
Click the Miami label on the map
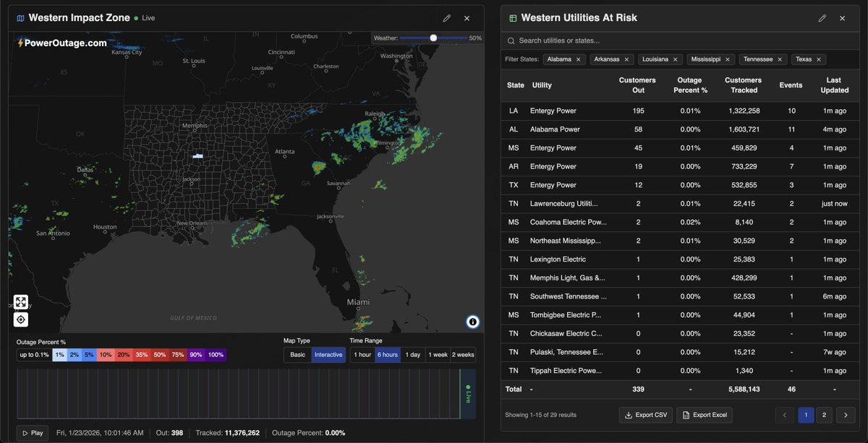click(x=358, y=302)
